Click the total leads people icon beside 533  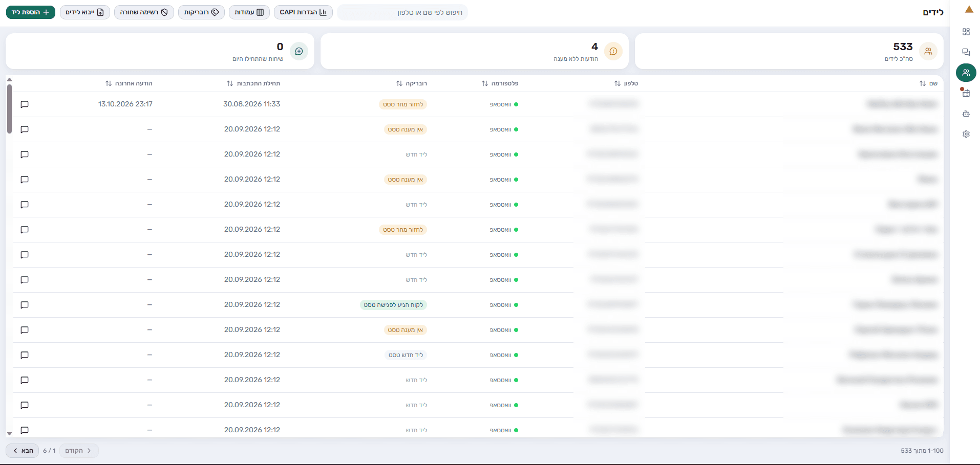(x=928, y=51)
